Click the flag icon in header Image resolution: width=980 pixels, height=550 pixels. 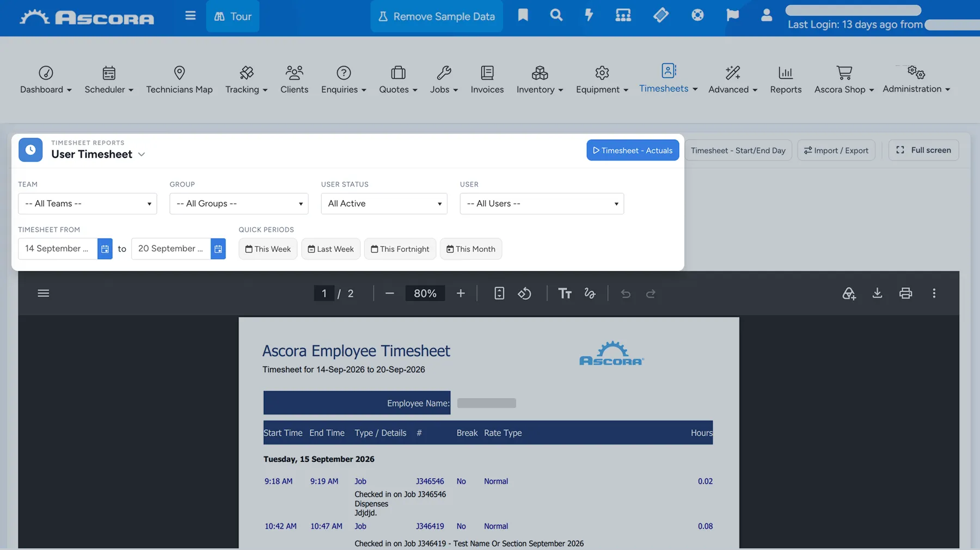pos(732,15)
